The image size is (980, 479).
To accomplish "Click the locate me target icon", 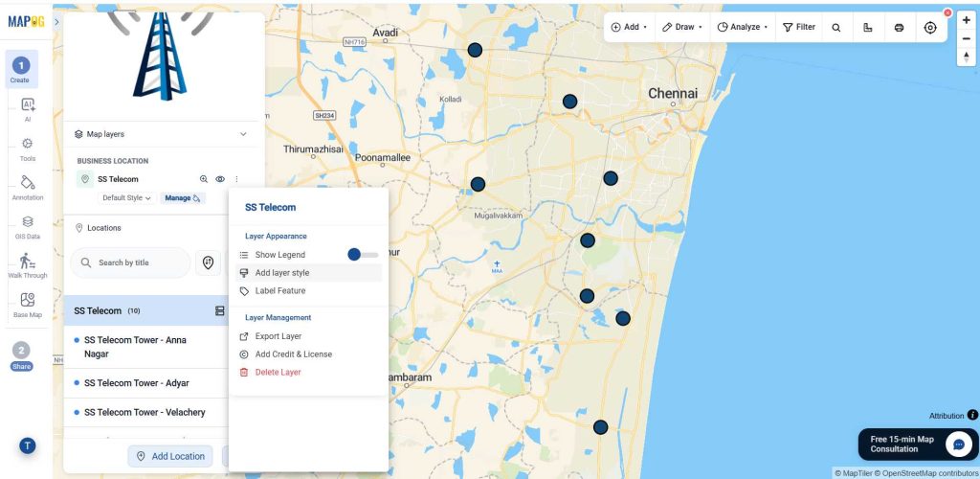I will pos(930,28).
